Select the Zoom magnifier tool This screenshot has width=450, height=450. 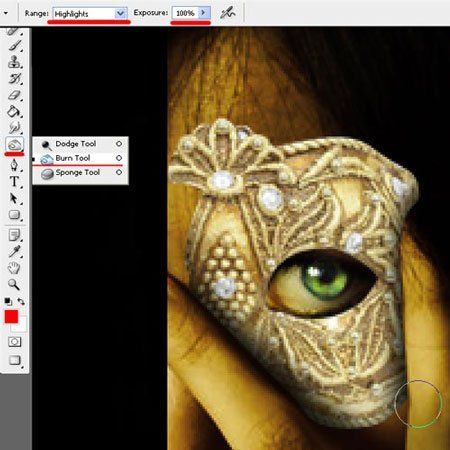click(14, 284)
